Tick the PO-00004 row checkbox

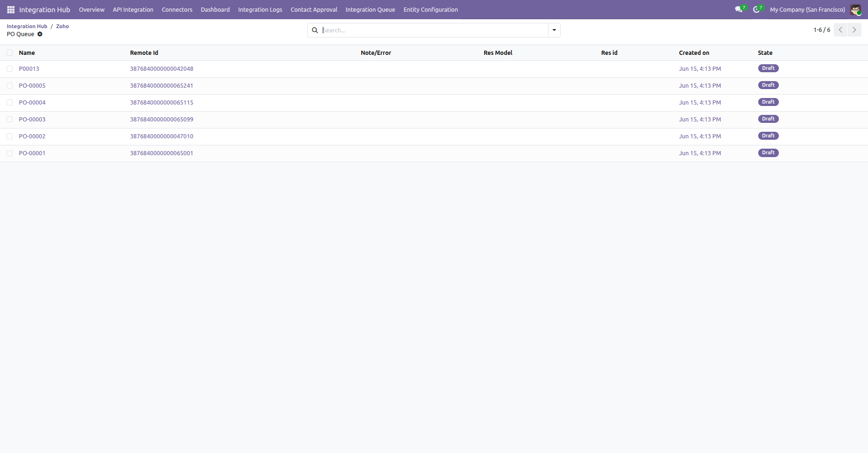9,103
